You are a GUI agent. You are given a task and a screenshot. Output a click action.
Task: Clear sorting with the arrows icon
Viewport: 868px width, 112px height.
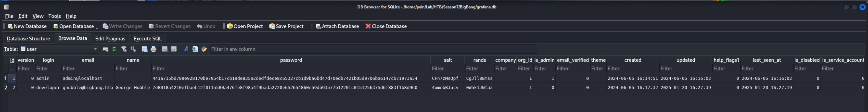click(x=133, y=49)
